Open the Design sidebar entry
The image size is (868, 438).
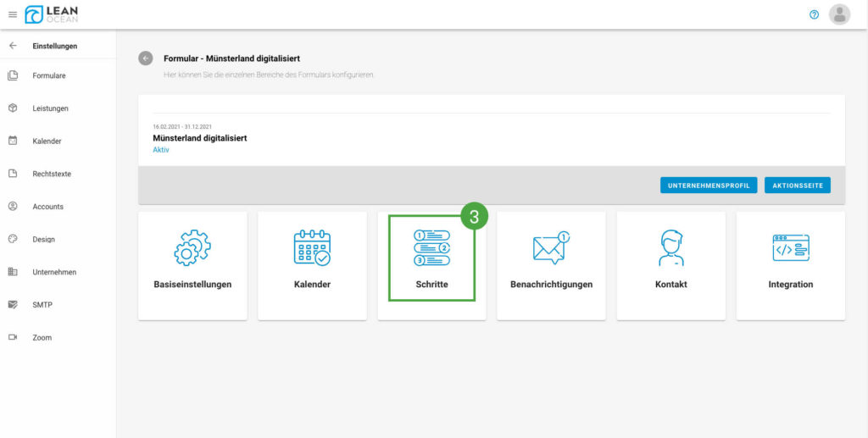pos(43,239)
